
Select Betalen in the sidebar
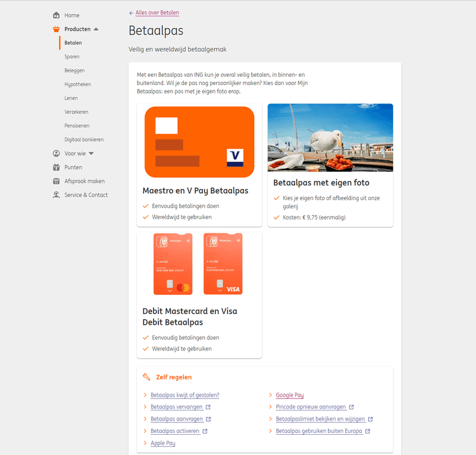(x=73, y=43)
